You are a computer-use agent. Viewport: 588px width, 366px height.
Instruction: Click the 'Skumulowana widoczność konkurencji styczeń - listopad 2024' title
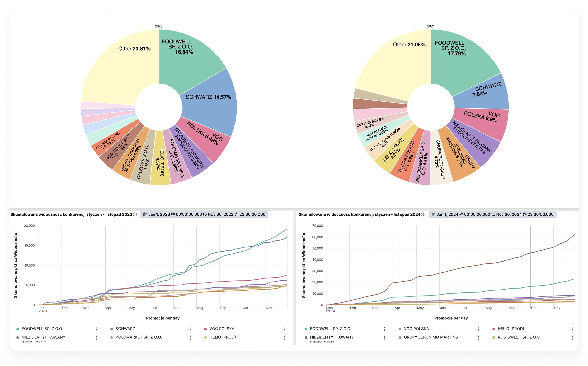(x=360, y=214)
